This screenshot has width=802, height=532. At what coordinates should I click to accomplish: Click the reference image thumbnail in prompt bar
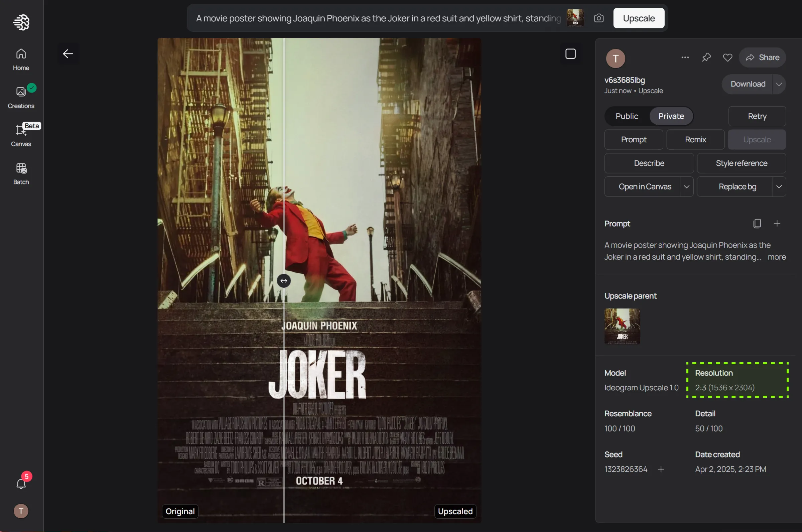tap(575, 18)
